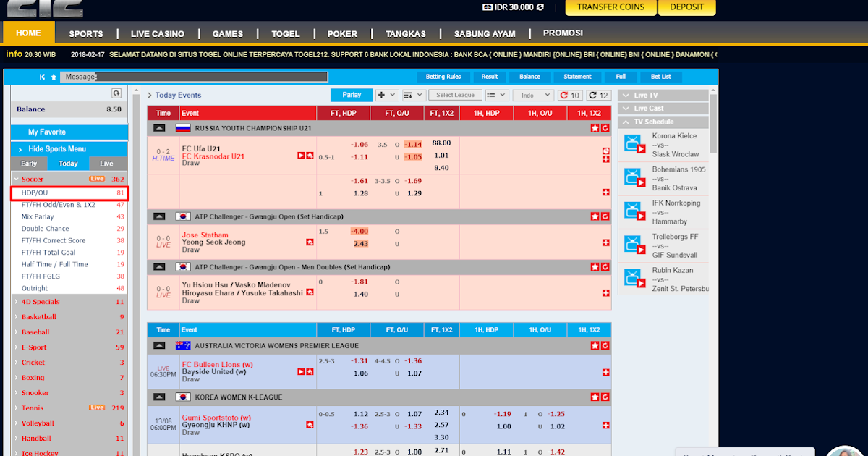The image size is (868, 456).
Task: Favorite the Hiroyasu Ehara doubles match
Action: click(310, 293)
